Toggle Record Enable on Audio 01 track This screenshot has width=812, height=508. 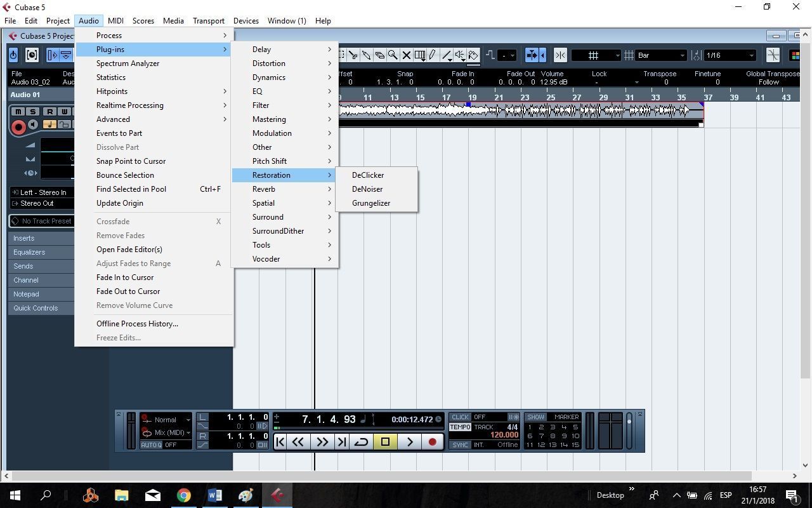pos(18,127)
